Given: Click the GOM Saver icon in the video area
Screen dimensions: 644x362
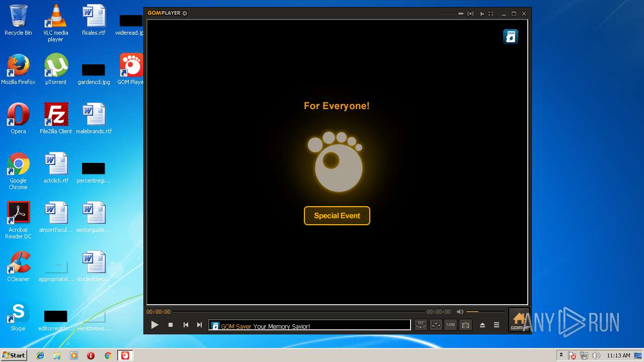Looking at the screenshot, I should pyautogui.click(x=511, y=37).
